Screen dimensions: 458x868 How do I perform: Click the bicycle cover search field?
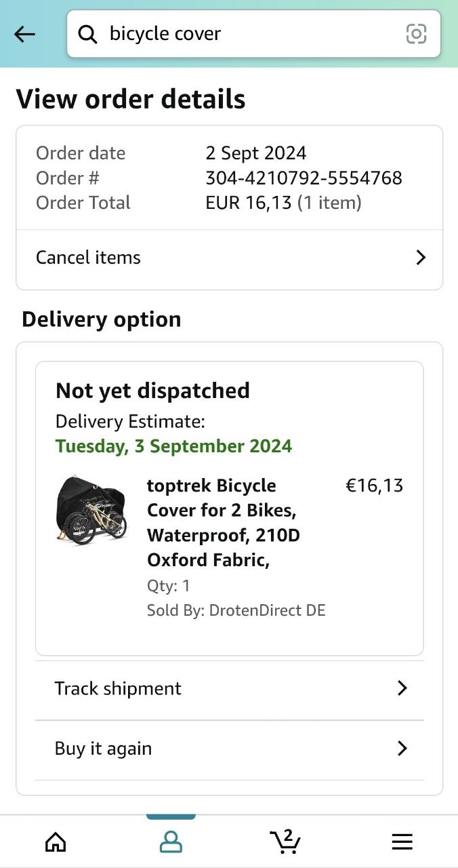click(244, 34)
